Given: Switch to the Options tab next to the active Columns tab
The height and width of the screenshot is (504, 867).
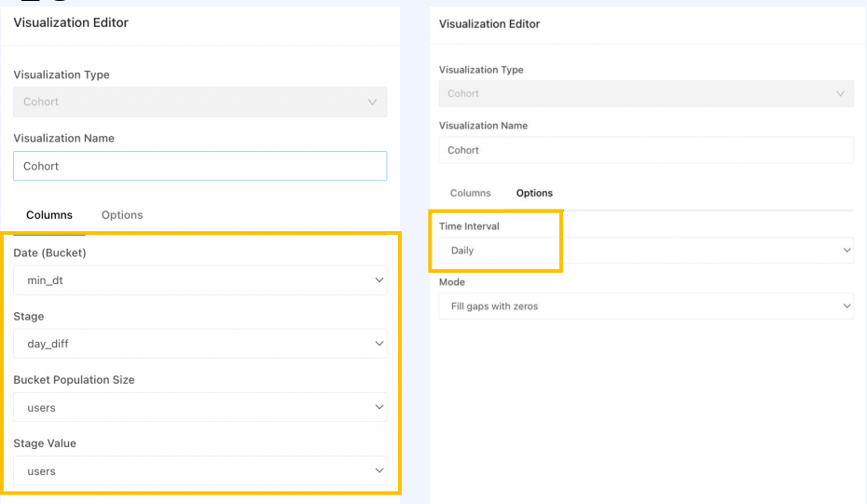Looking at the screenshot, I should coord(122,215).
